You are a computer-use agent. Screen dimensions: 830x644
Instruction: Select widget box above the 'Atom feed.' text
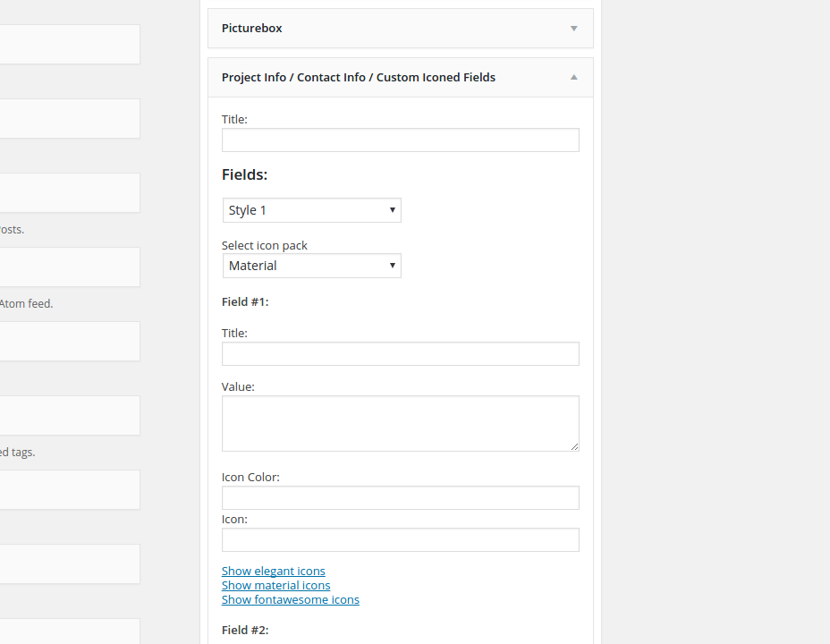[x=69, y=267]
